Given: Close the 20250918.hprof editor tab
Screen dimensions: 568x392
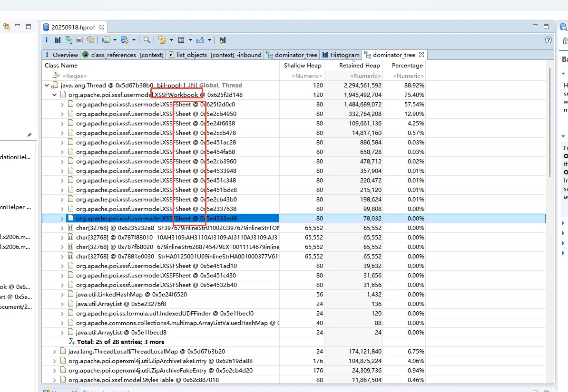Looking at the screenshot, I should [101, 27].
